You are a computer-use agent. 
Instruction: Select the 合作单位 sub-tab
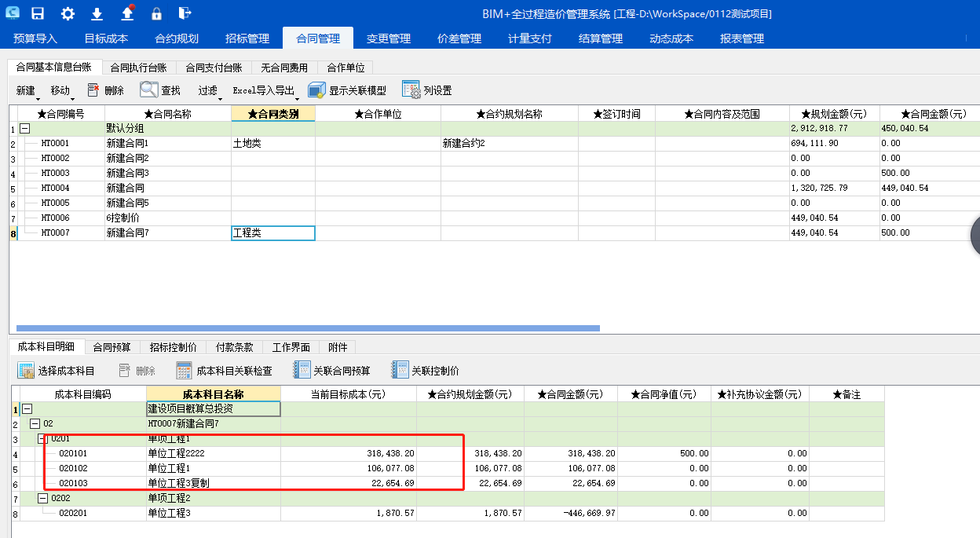click(x=346, y=68)
